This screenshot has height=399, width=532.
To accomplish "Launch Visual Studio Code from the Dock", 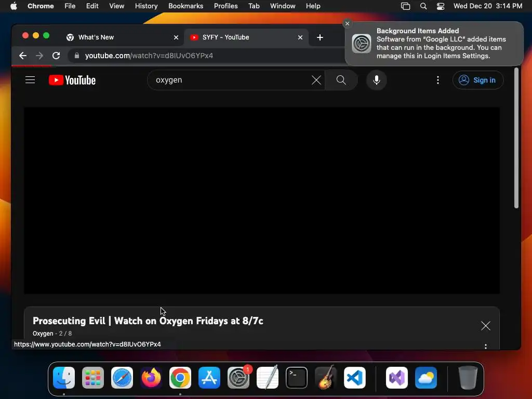I will (x=354, y=378).
